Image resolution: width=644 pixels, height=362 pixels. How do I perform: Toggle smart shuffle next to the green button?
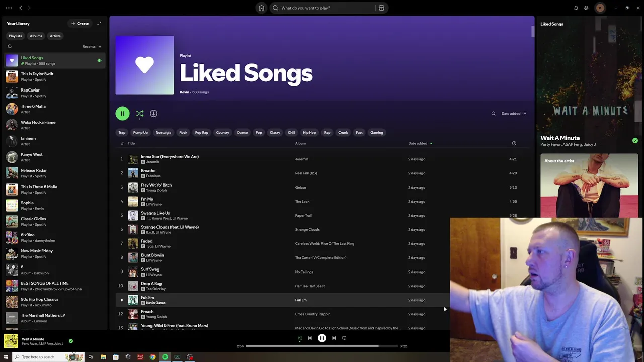tap(139, 114)
